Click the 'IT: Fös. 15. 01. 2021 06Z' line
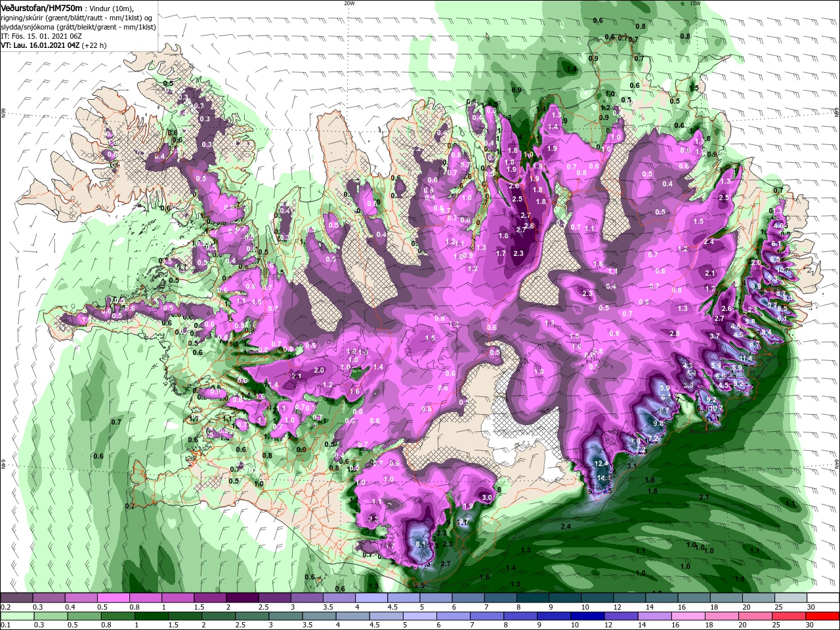This screenshot has height=630, width=840. [x=42, y=36]
